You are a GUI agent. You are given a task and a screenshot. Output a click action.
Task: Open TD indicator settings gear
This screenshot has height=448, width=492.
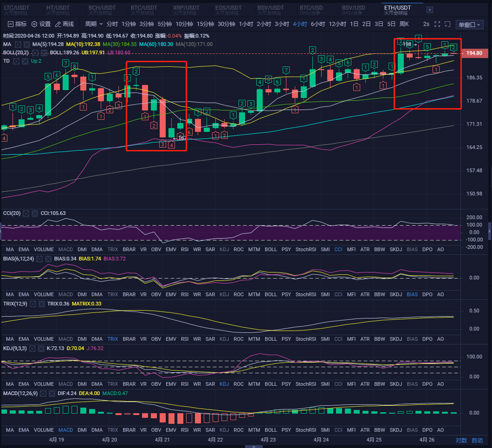16,61
